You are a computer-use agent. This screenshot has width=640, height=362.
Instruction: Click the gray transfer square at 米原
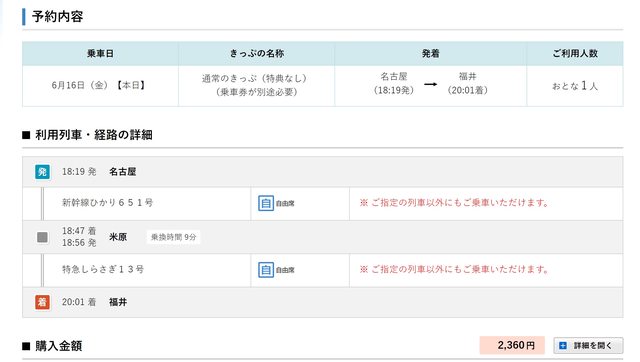point(42,237)
